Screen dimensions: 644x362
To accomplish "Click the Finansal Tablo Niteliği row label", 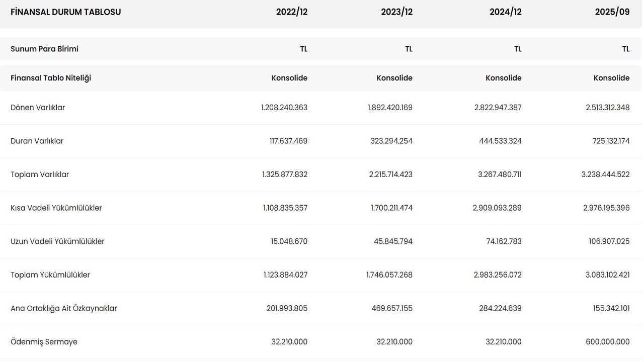I will [x=51, y=78].
